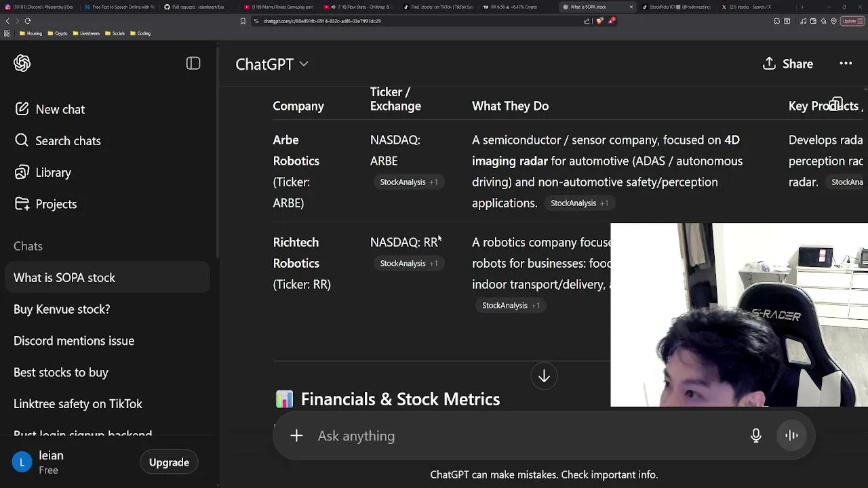Image resolution: width=868 pixels, height=488 pixels.
Task: Expand the leian account profile menu
Action: 51,462
